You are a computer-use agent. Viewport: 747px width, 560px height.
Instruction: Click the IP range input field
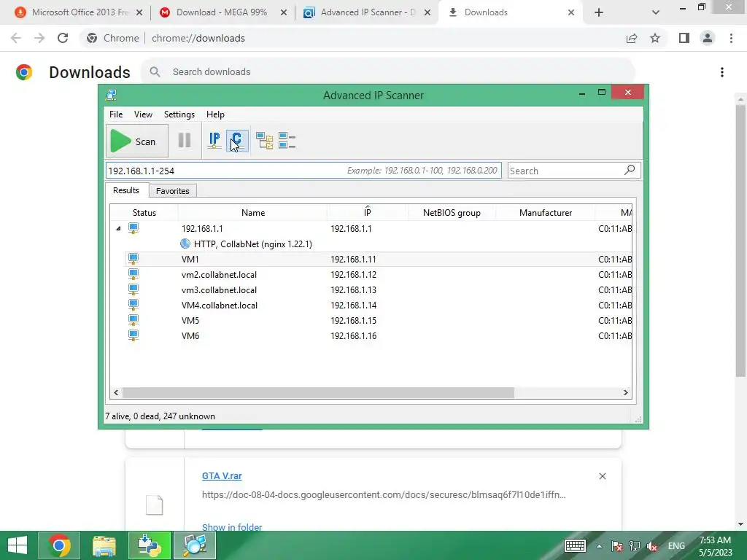click(x=303, y=171)
